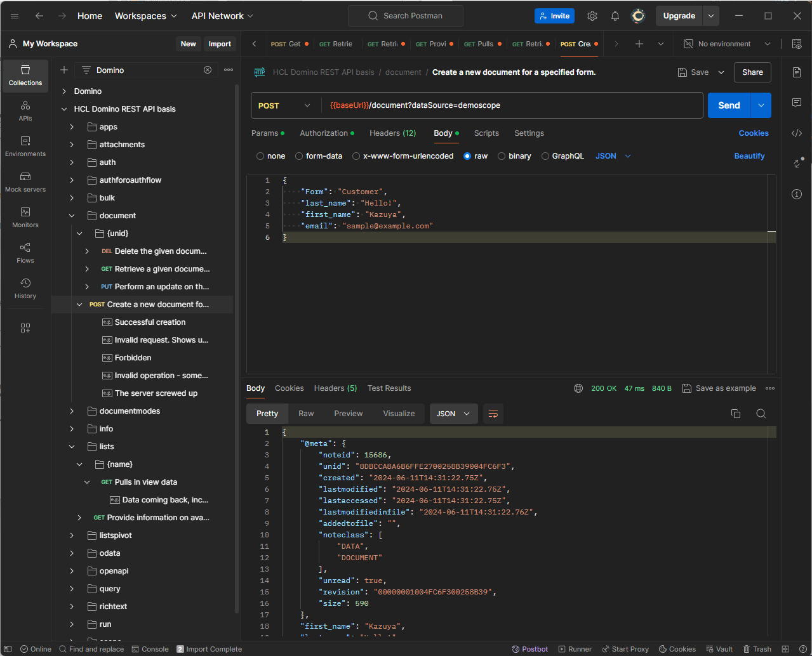Click the Beautify link
The width and height of the screenshot is (812, 656).
[x=749, y=156]
